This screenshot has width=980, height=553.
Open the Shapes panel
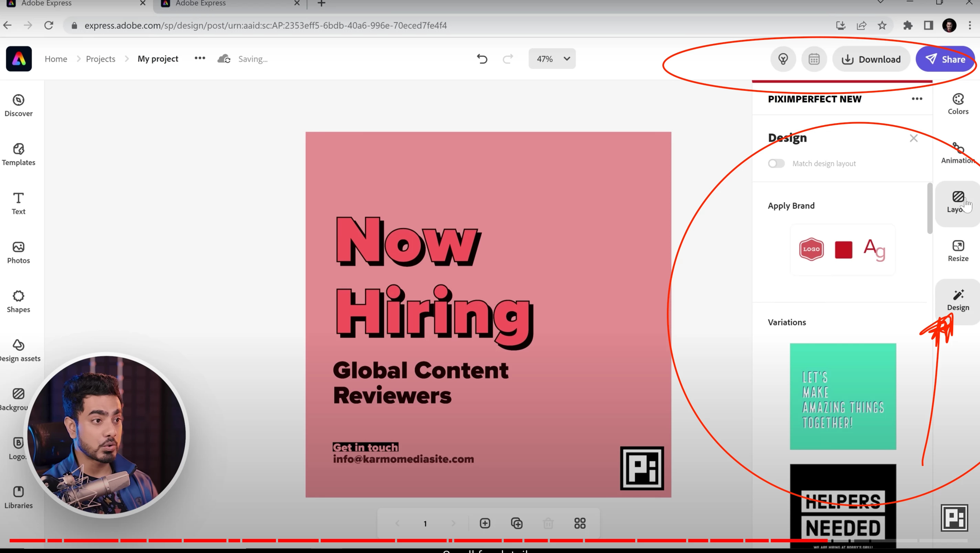pyautogui.click(x=18, y=301)
